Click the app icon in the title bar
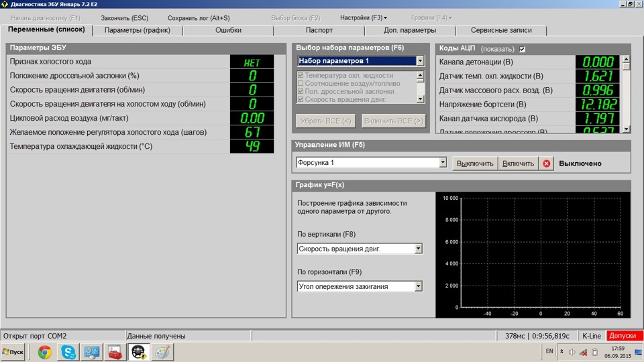This screenshot has width=644, height=362. pyautogui.click(x=5, y=4)
